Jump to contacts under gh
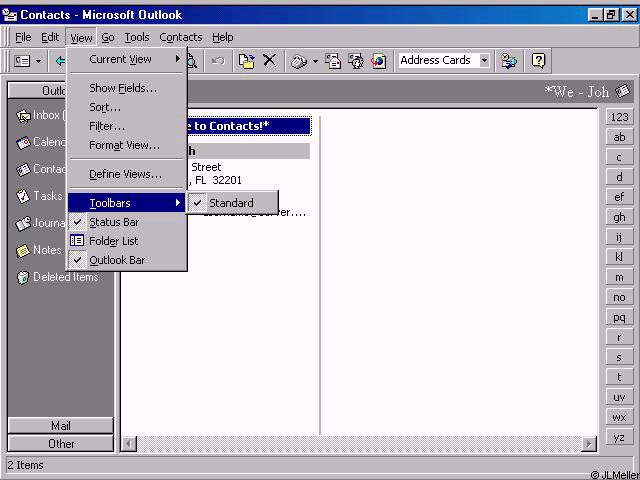 [619, 217]
